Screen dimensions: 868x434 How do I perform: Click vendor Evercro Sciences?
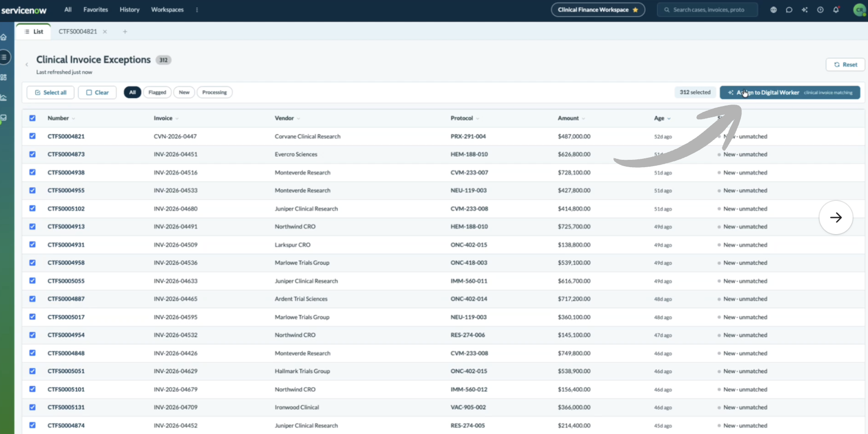coord(296,154)
